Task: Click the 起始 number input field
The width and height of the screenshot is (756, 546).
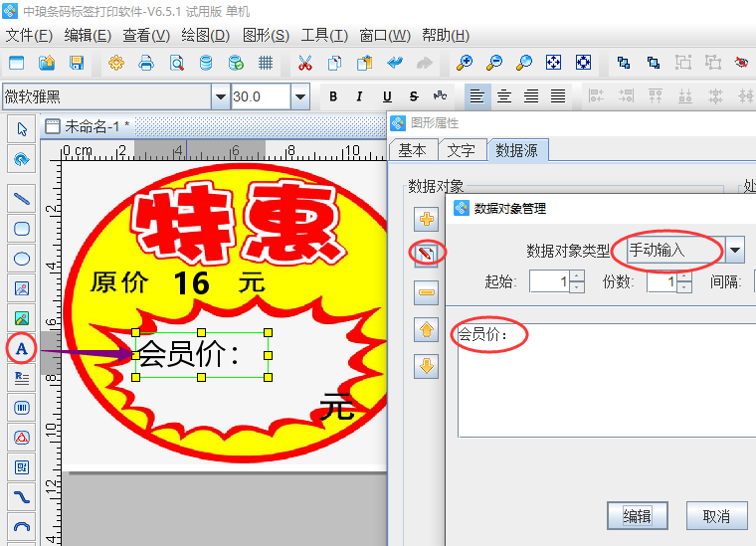Action: click(x=549, y=281)
